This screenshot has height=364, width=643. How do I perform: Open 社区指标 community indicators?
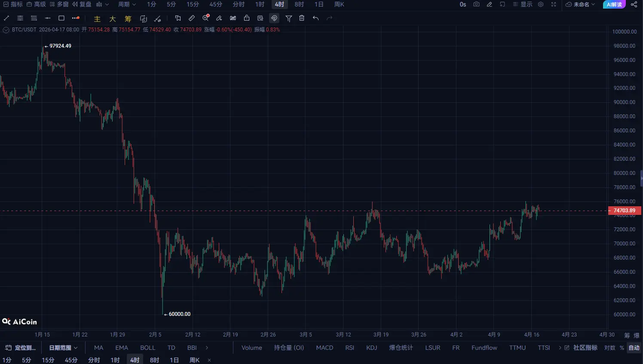(581, 348)
